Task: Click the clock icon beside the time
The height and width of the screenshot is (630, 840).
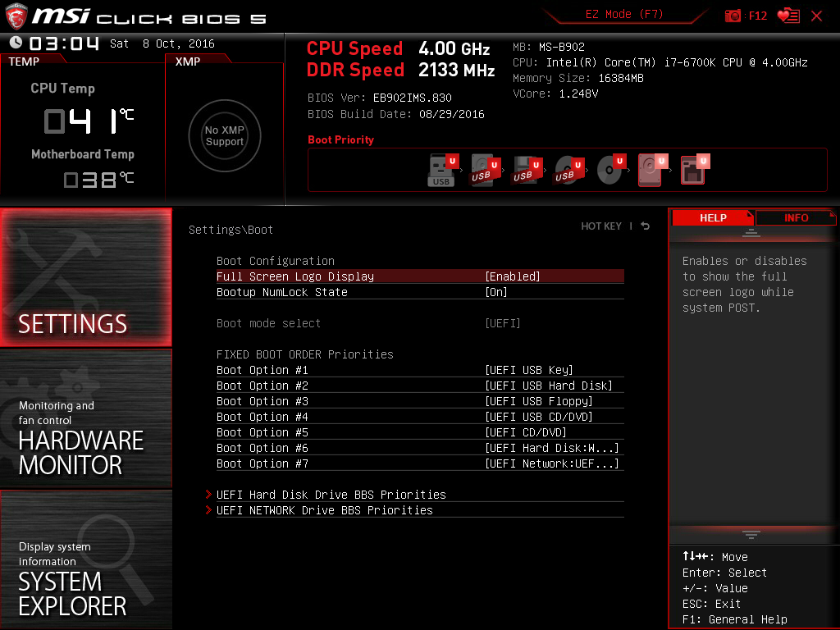Action: [x=16, y=43]
